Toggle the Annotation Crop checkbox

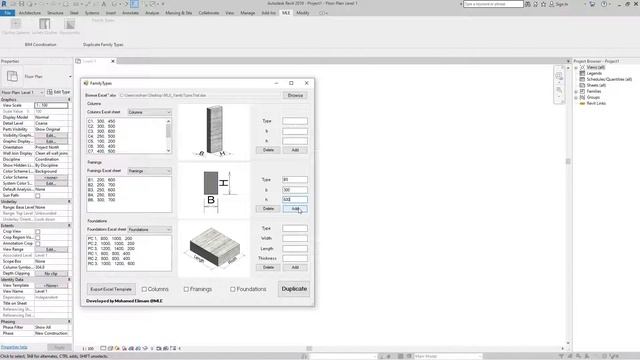(38, 243)
